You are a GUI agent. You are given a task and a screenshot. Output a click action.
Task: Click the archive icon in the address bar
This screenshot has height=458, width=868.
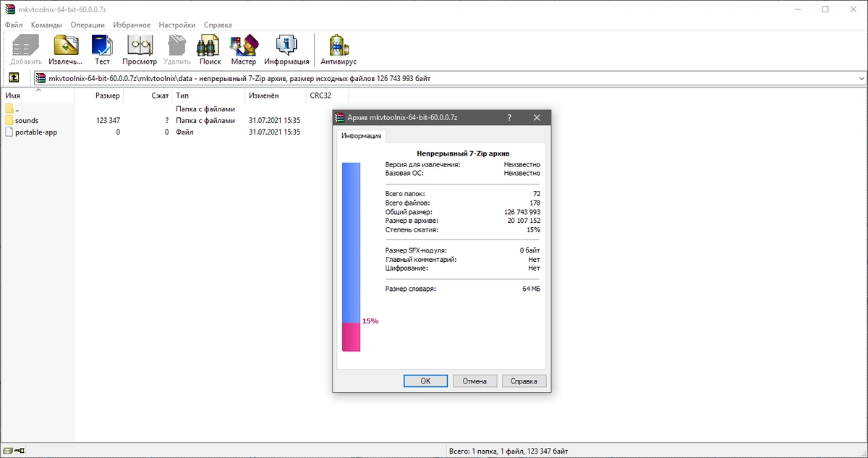pos(41,78)
